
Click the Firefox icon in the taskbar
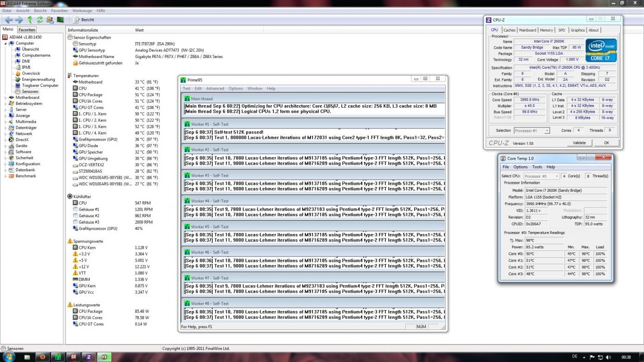(x=42, y=357)
